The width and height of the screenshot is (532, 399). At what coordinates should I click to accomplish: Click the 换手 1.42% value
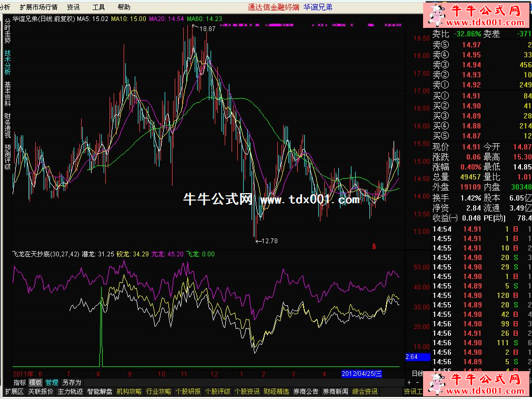tap(470, 198)
